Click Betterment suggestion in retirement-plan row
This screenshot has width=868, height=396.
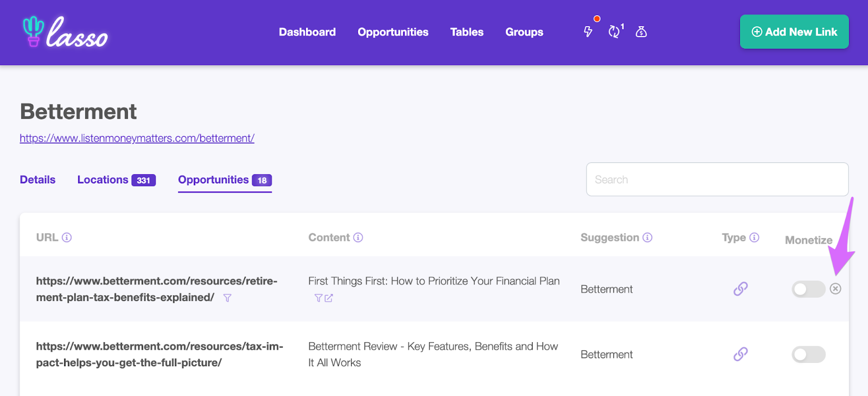tap(607, 289)
